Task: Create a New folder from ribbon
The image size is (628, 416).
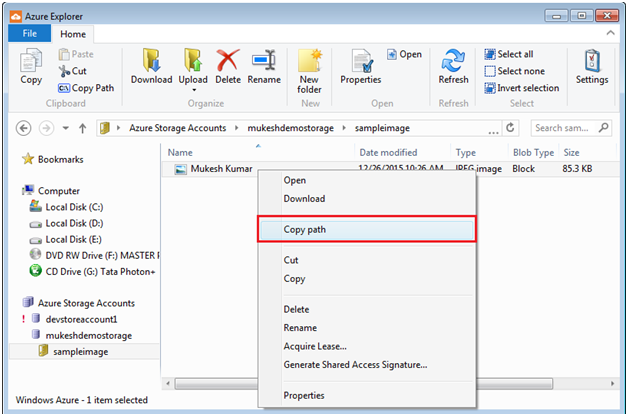Action: 310,71
